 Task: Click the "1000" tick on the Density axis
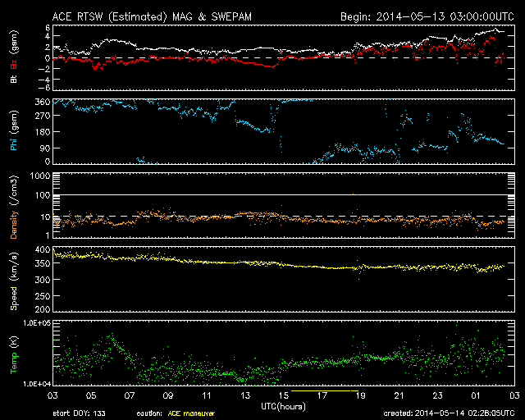click(x=40, y=176)
